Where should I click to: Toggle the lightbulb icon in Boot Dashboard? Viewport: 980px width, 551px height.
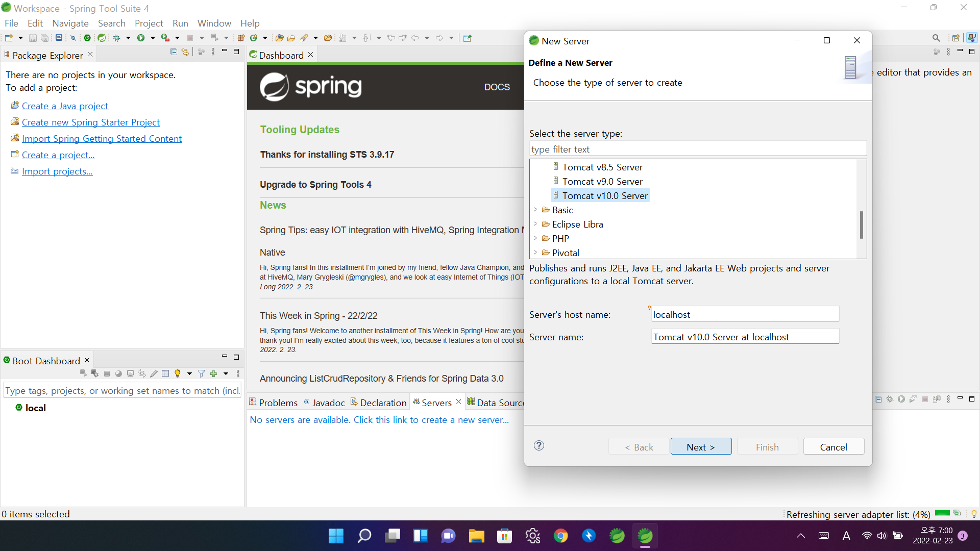178,374
